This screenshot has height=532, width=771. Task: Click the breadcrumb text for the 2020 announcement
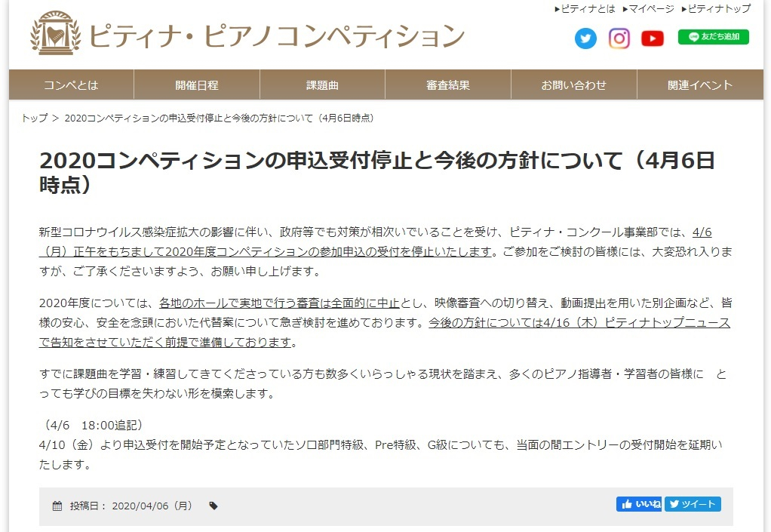(x=220, y=118)
